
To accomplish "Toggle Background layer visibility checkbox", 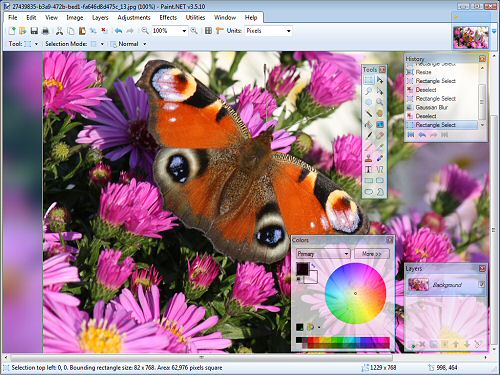I will pos(481,284).
